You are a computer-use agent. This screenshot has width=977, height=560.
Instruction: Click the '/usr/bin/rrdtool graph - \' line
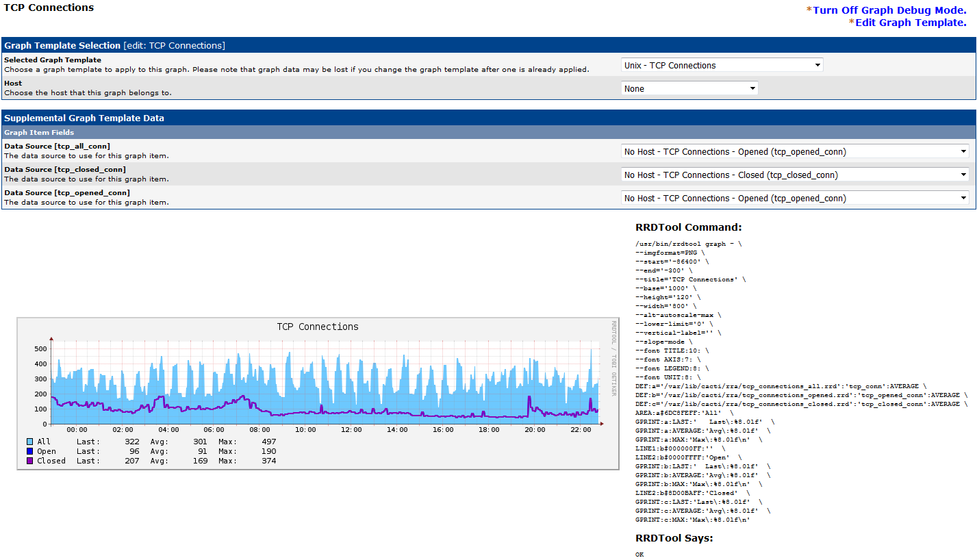pos(688,244)
